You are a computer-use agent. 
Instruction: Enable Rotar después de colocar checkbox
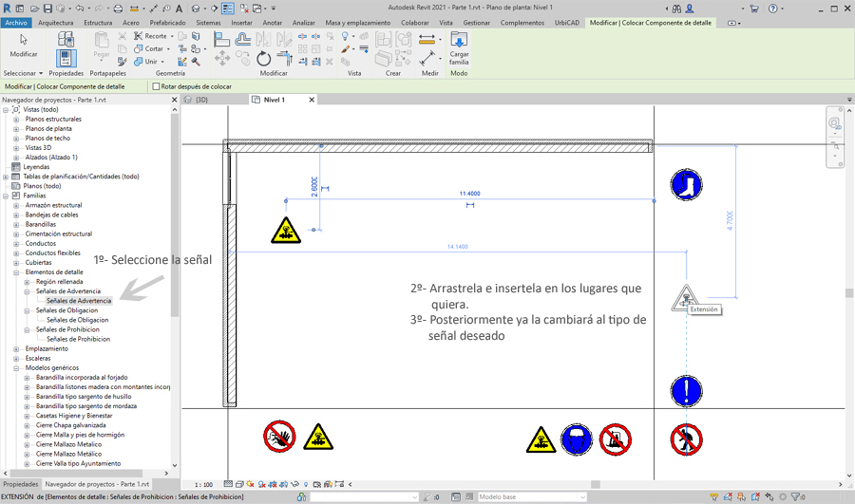[x=157, y=86]
